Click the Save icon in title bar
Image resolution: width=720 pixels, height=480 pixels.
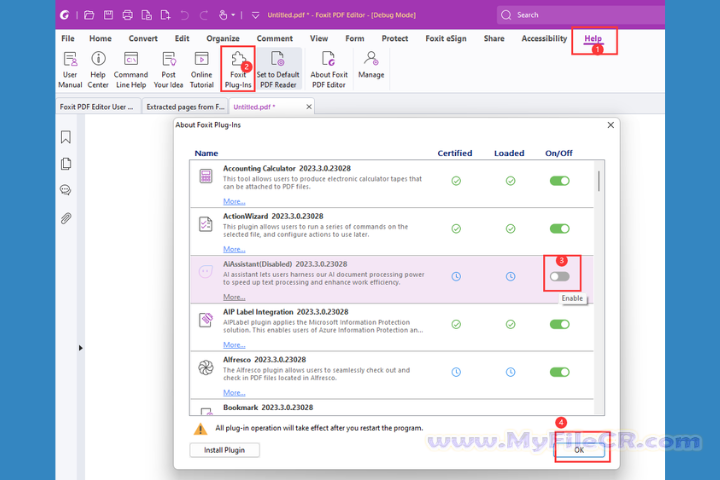pos(108,15)
